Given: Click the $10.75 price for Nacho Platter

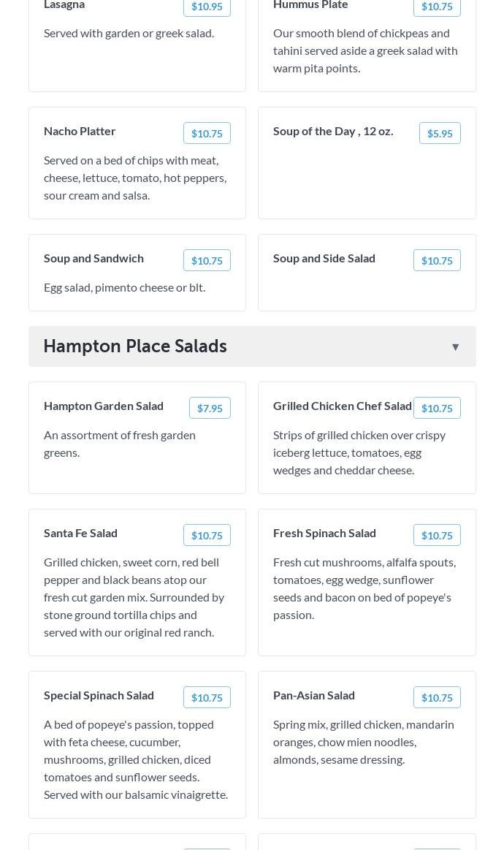Looking at the screenshot, I should pyautogui.click(x=207, y=133).
